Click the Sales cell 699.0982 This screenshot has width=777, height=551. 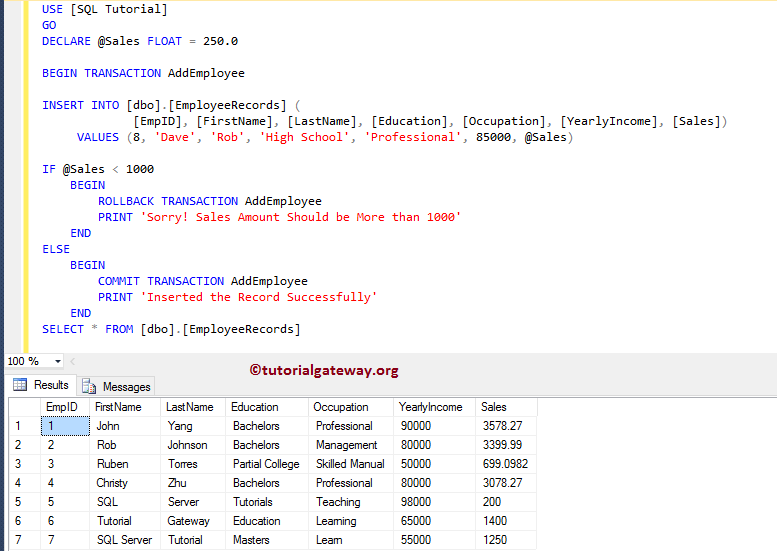point(505,464)
